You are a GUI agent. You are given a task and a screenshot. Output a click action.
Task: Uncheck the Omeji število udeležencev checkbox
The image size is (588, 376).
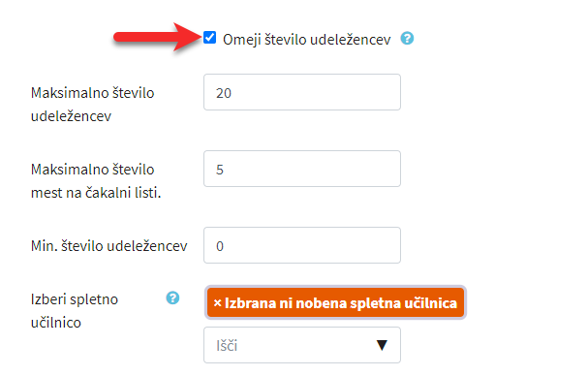pos(209,38)
